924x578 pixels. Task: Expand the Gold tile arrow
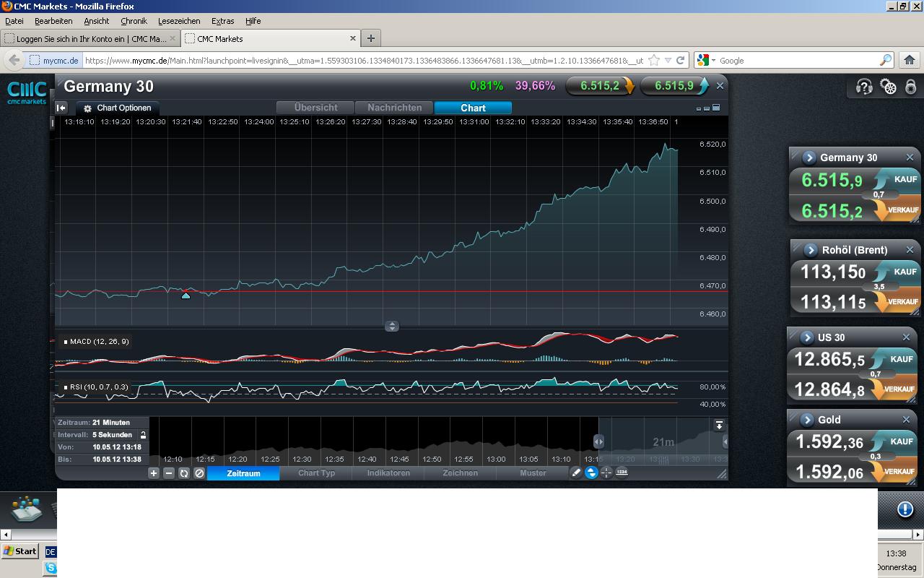tap(807, 420)
